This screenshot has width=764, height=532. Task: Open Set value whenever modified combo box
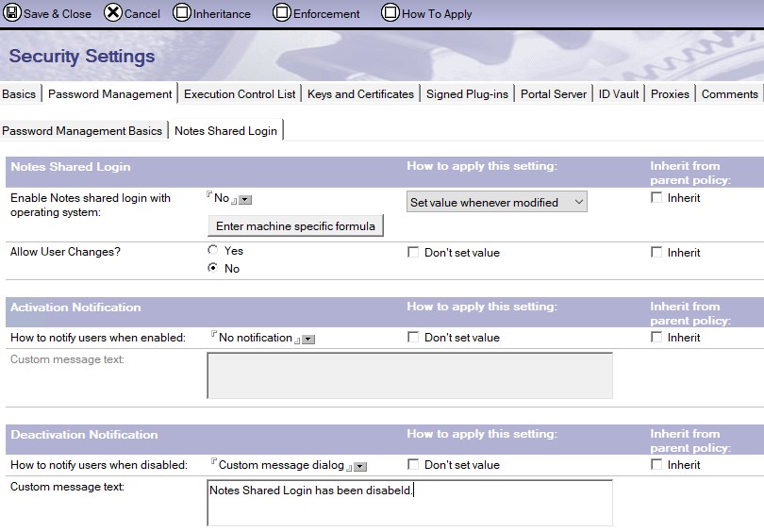pos(496,202)
